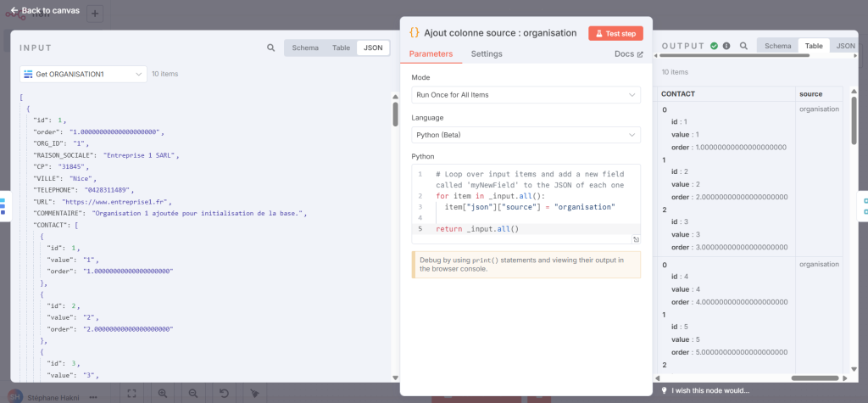Screen dimensions: 868x403
Task: Search the INPUT panel data
Action: (x=270, y=48)
